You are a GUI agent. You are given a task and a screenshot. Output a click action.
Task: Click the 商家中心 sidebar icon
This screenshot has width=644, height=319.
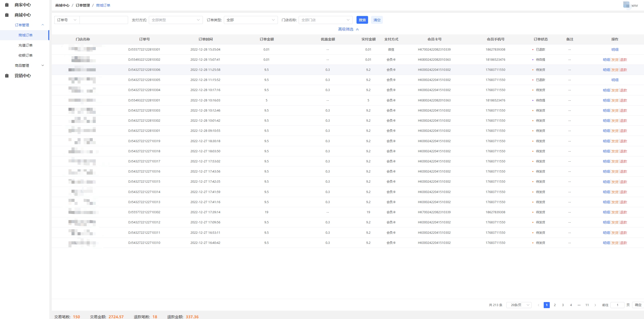7,5
